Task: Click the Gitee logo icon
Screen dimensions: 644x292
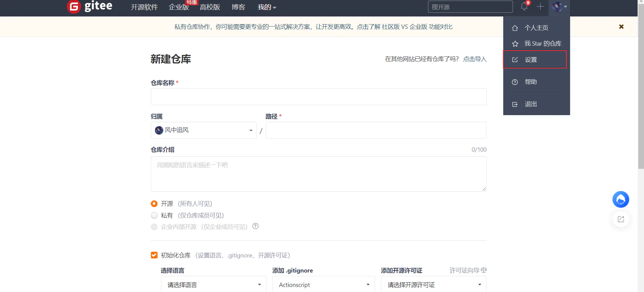Action: 74,7
